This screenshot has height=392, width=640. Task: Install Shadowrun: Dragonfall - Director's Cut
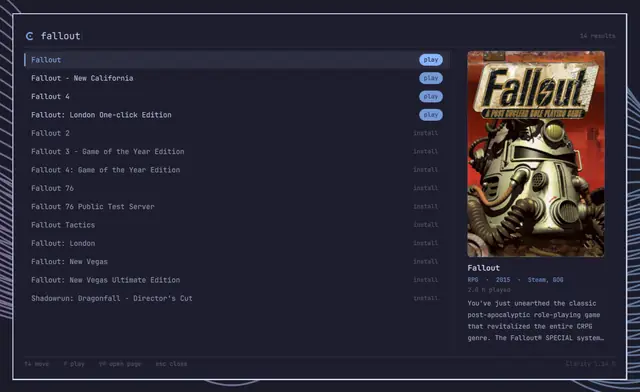pos(425,298)
